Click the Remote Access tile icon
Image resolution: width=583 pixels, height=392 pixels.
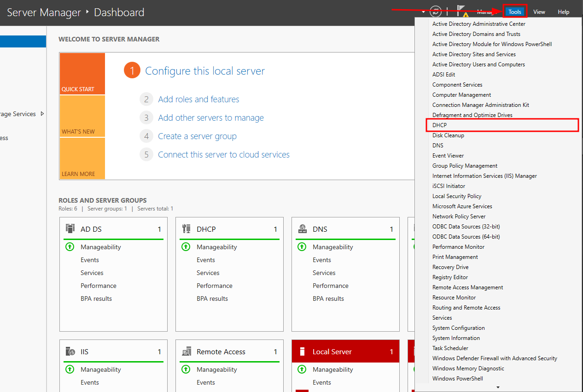tap(186, 351)
